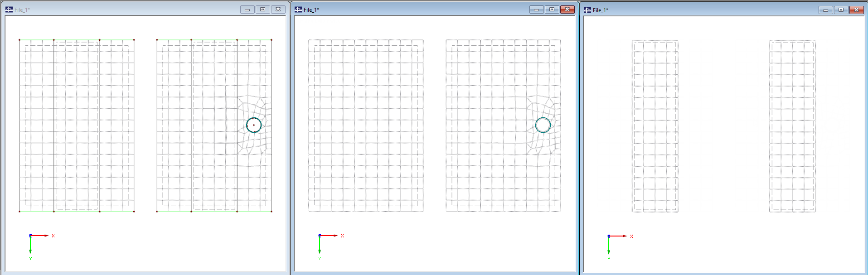Click the File_1* title of the right window
The image size is (868, 275).
(601, 10)
